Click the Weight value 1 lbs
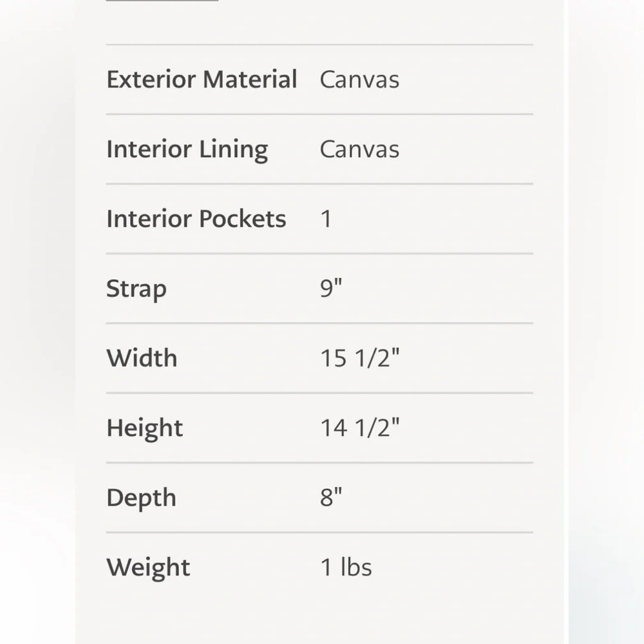644x644 pixels. click(346, 567)
